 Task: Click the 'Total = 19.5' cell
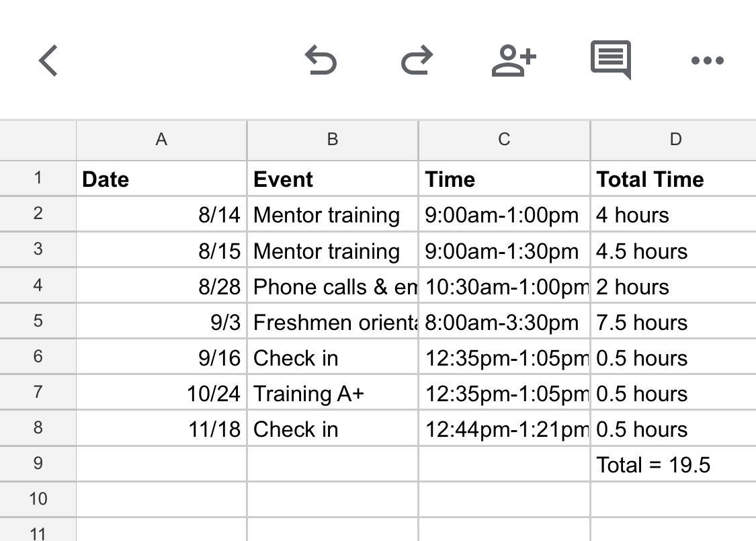(672, 464)
